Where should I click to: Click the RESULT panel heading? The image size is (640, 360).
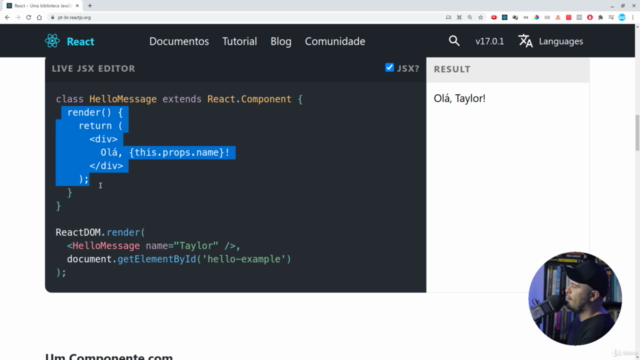tap(452, 69)
